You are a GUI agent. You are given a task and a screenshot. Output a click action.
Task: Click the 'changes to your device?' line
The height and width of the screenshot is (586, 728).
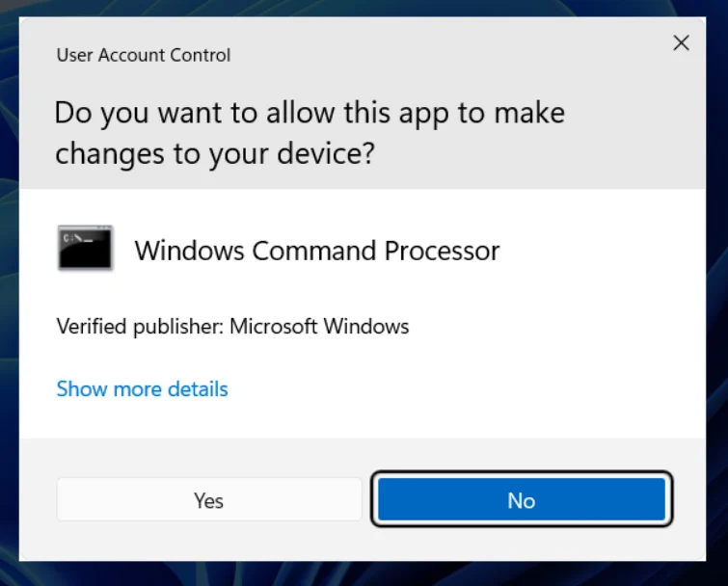(214, 153)
